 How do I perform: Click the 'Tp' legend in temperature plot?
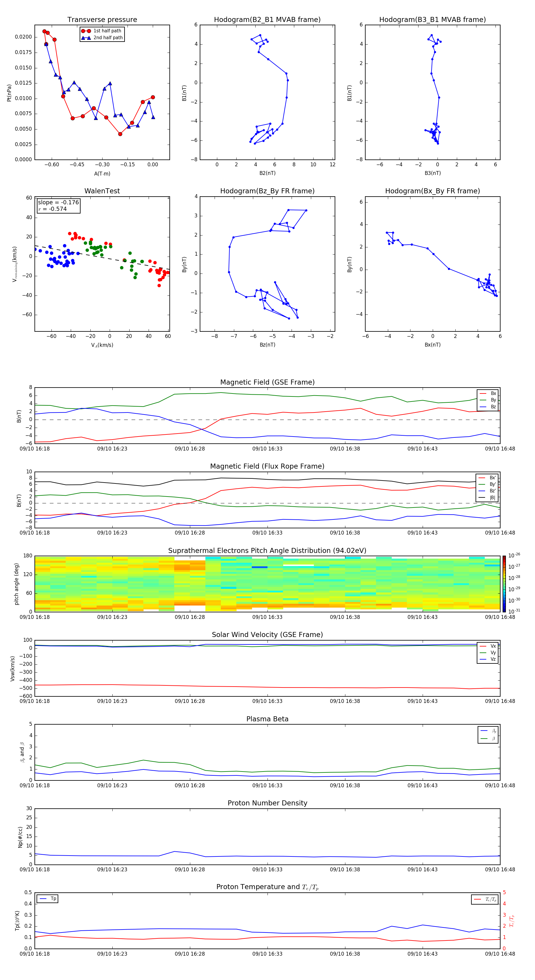point(48,899)
